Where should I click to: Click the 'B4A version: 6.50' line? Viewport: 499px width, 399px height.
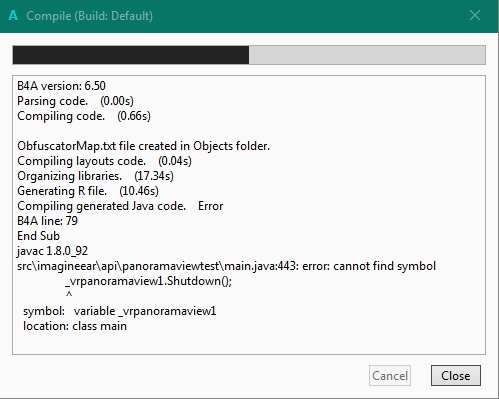coord(61,86)
